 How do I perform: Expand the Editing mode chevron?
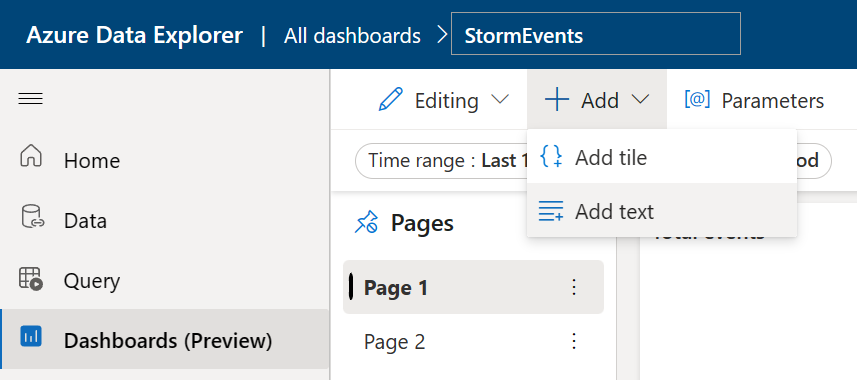click(500, 100)
